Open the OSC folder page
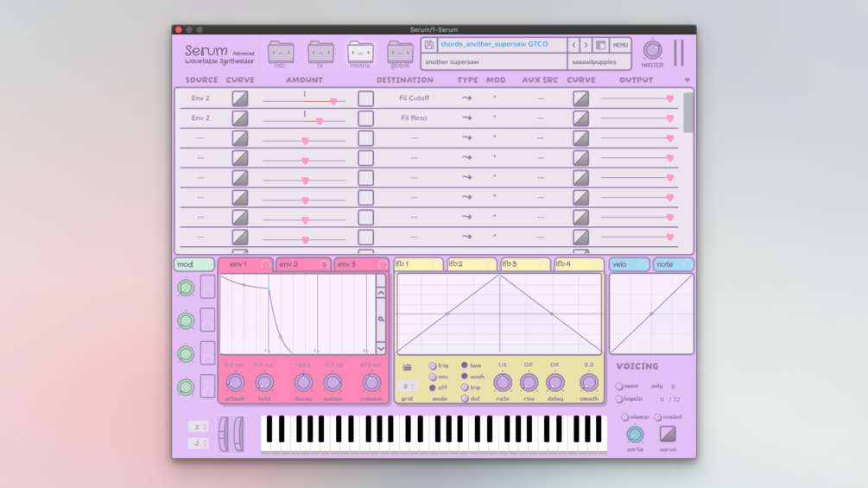 click(281, 53)
